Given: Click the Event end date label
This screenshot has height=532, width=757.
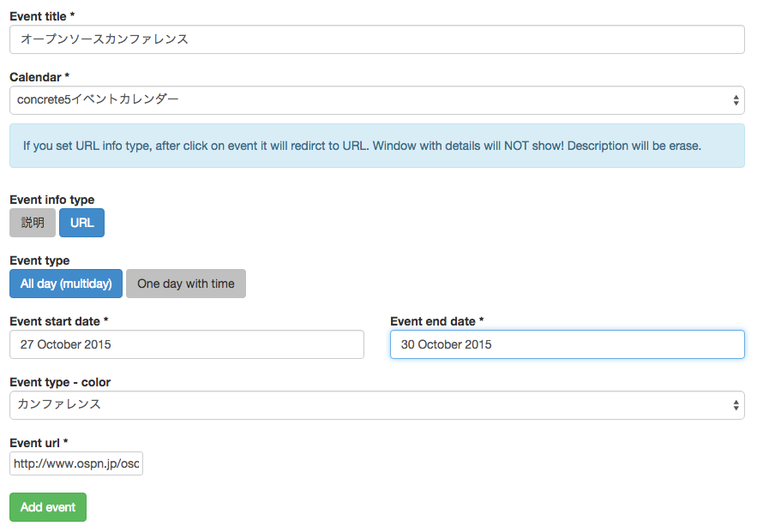Looking at the screenshot, I should click(437, 321).
